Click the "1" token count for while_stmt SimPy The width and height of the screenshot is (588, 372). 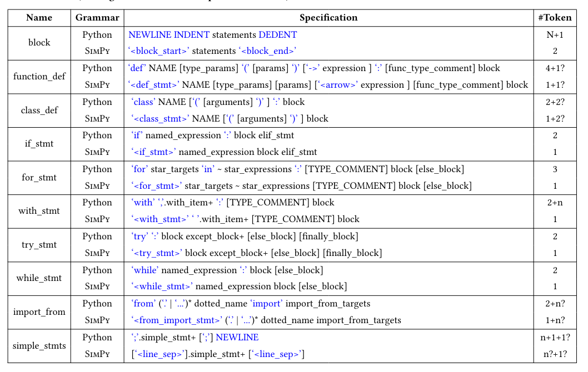pyautogui.click(x=555, y=286)
